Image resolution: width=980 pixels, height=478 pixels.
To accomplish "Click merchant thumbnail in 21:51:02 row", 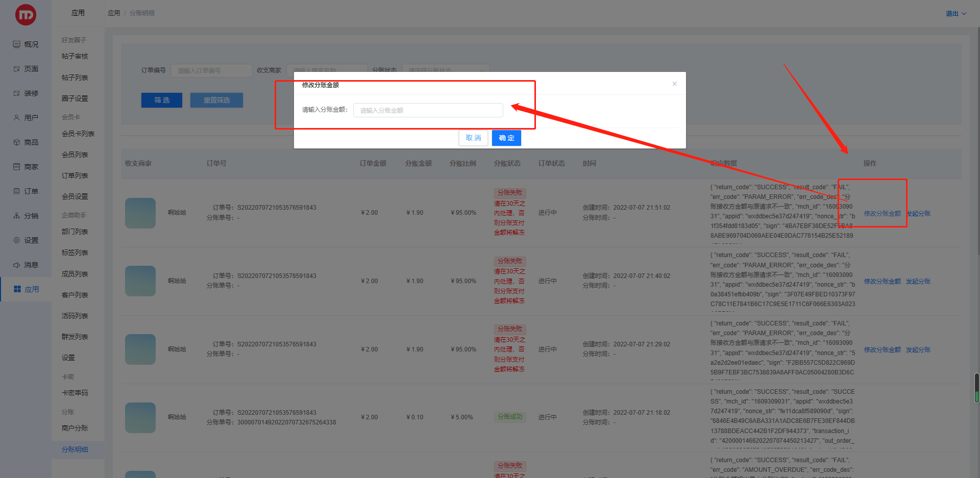I will click(140, 213).
